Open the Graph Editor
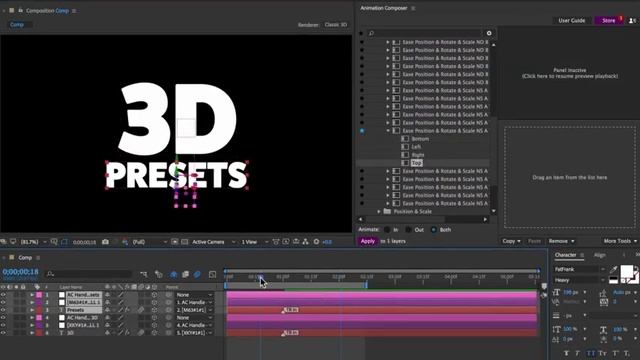This screenshot has height=360, width=640. tap(212, 274)
